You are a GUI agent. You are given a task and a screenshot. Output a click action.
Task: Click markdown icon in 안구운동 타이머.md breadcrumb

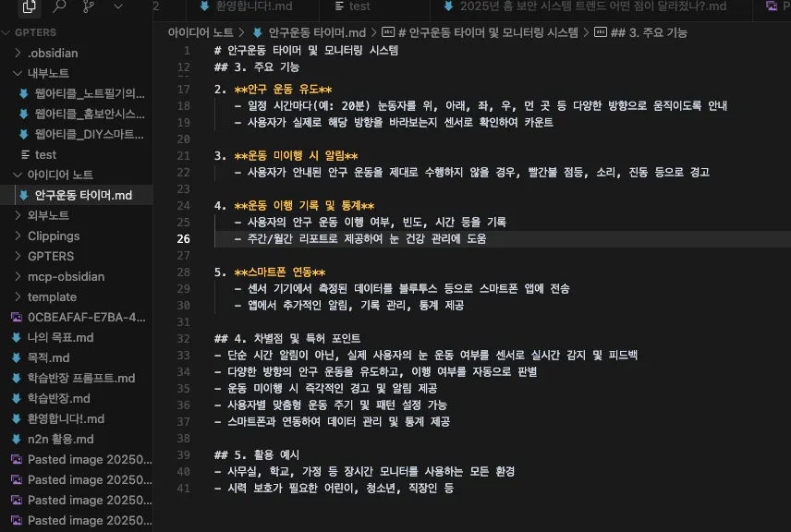pyautogui.click(x=257, y=32)
